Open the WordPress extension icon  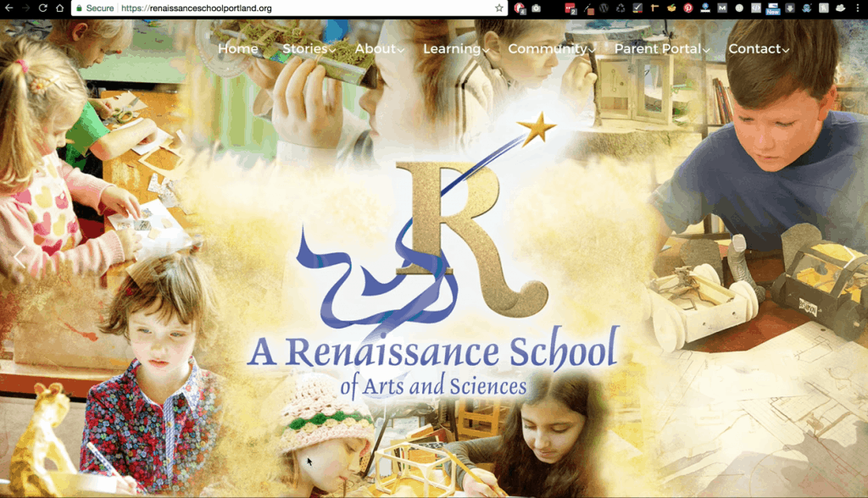(x=604, y=8)
